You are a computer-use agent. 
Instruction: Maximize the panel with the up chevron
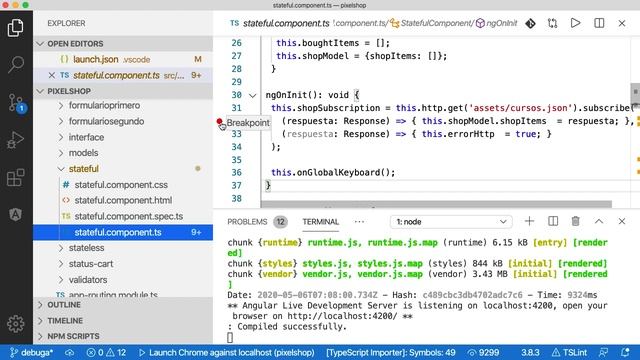599,221
